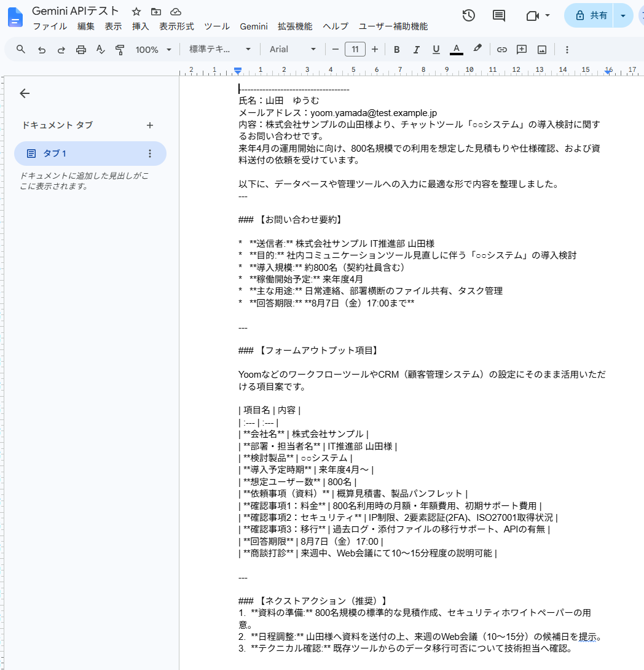Open version history clock icon
This screenshot has height=670, width=644.
[x=469, y=16]
